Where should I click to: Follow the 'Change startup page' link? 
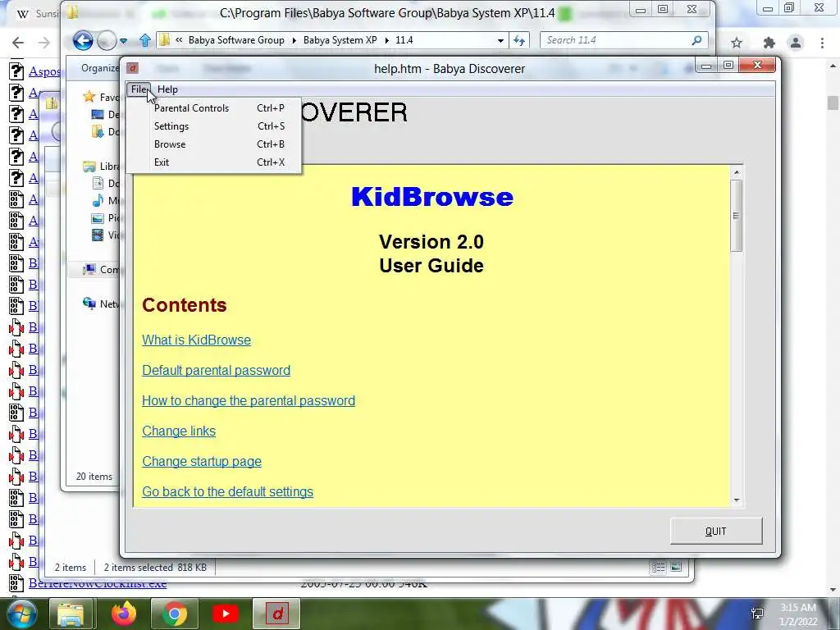click(202, 462)
